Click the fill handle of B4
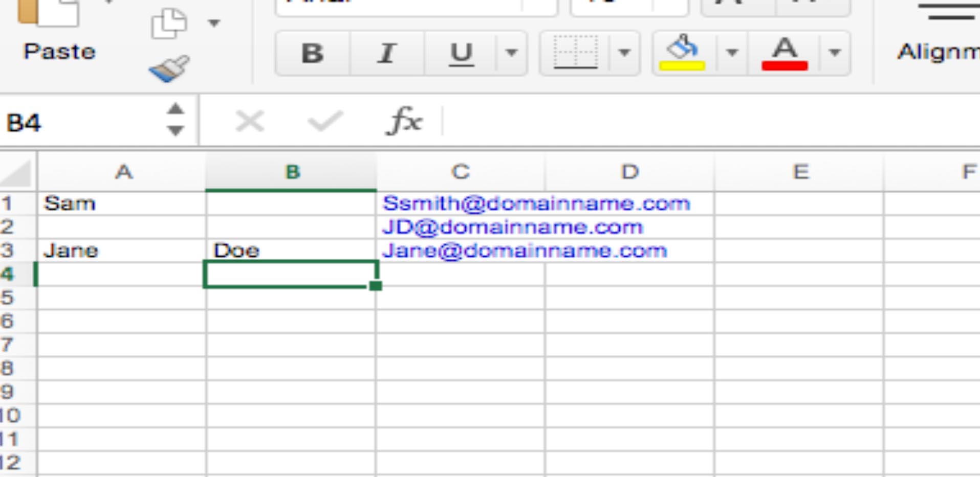 pos(375,285)
